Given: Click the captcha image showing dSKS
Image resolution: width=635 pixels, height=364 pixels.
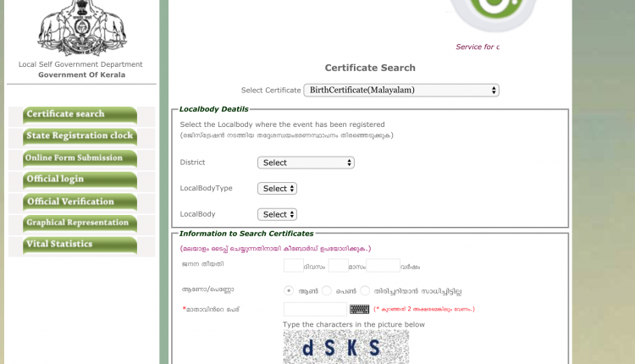Looking at the screenshot, I should pos(345,347).
